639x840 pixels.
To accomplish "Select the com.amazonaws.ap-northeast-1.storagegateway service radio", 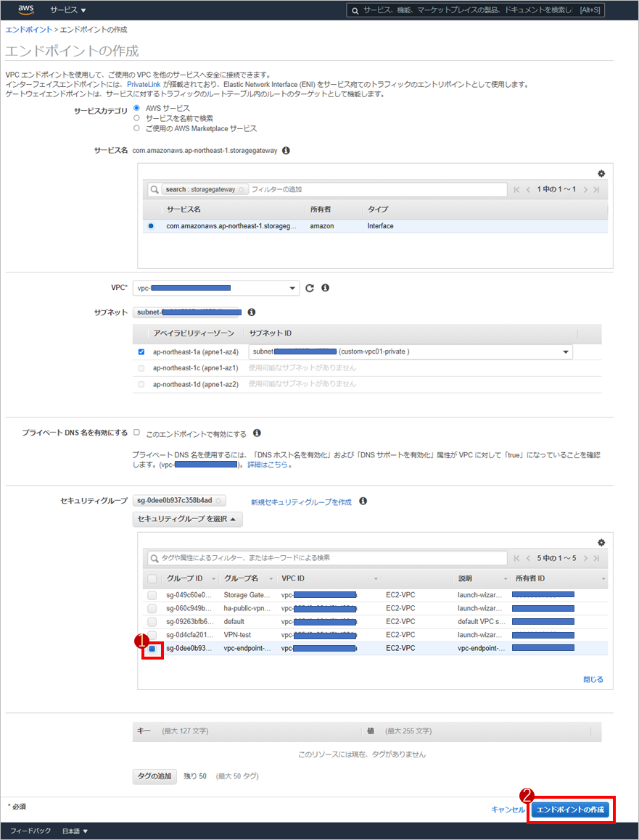I will click(x=151, y=226).
